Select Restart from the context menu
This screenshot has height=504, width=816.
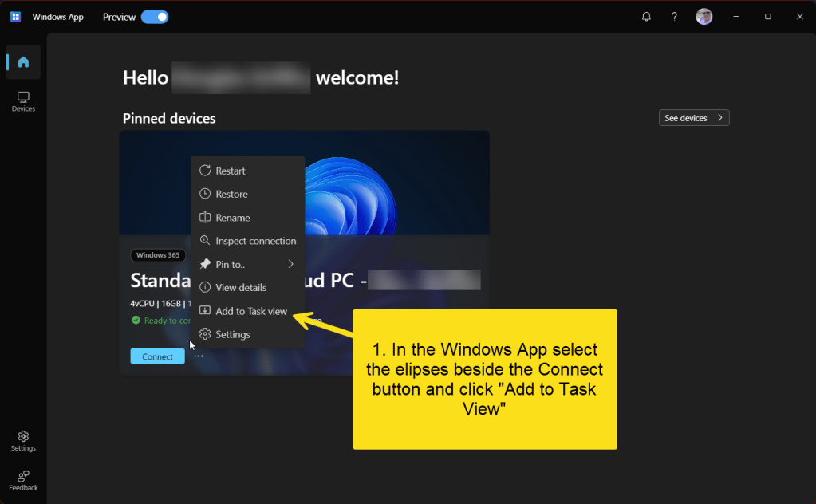point(231,171)
